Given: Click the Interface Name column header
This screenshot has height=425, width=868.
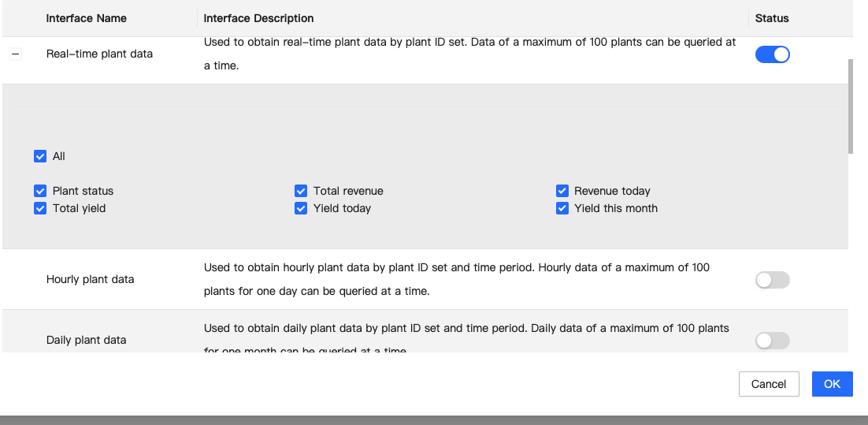Looking at the screenshot, I should coord(87,18).
